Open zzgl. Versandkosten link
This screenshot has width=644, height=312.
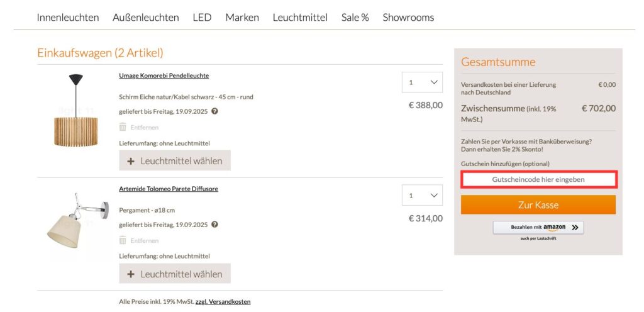(x=223, y=301)
